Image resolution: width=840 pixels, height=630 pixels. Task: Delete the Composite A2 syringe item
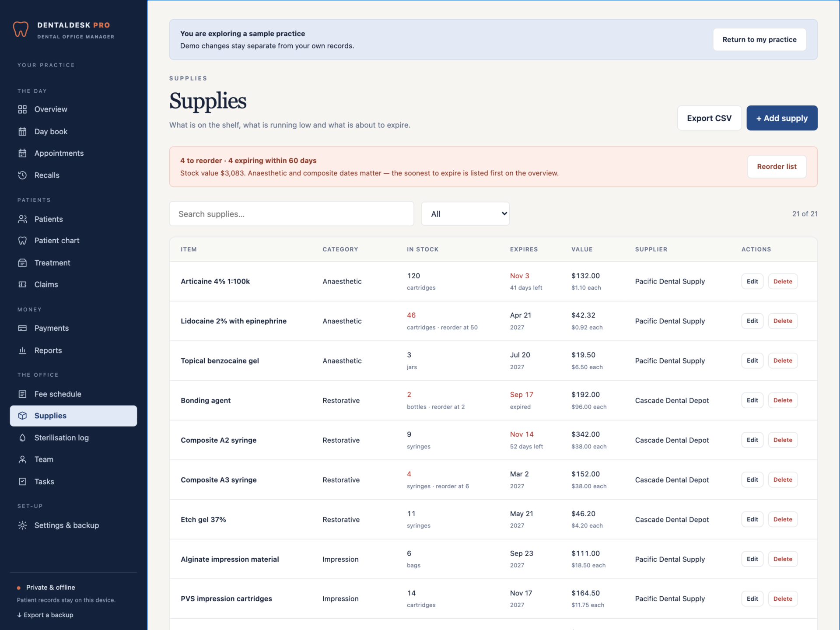(783, 440)
